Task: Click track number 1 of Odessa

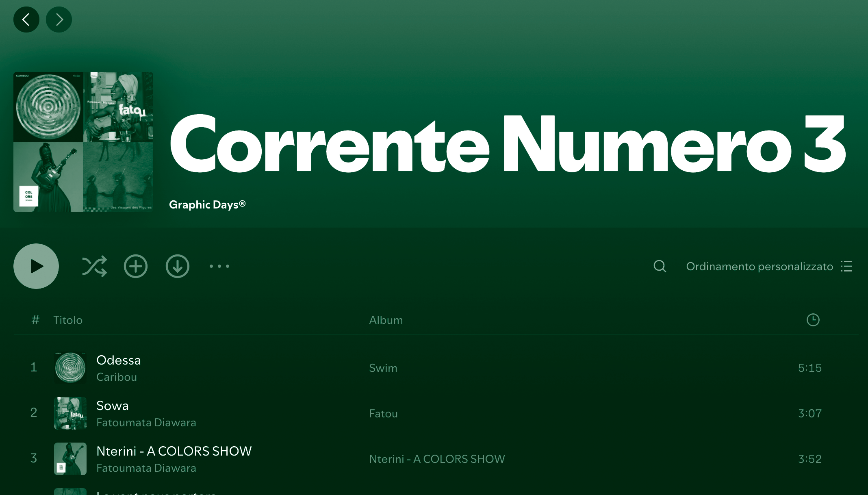Action: pos(34,367)
